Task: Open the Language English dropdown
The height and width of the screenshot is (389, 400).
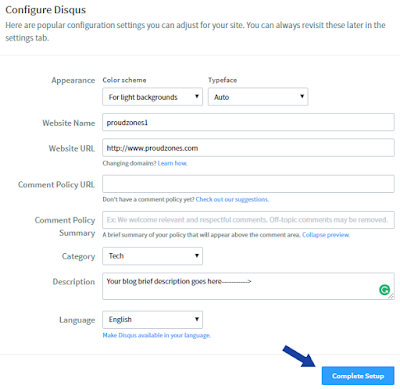Action: click(152, 319)
